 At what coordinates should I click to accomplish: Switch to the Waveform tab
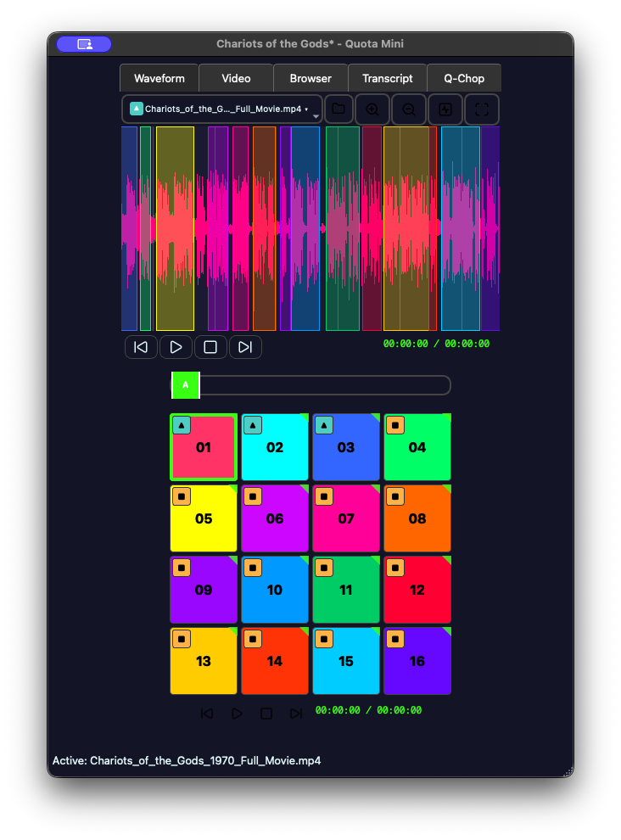(159, 78)
